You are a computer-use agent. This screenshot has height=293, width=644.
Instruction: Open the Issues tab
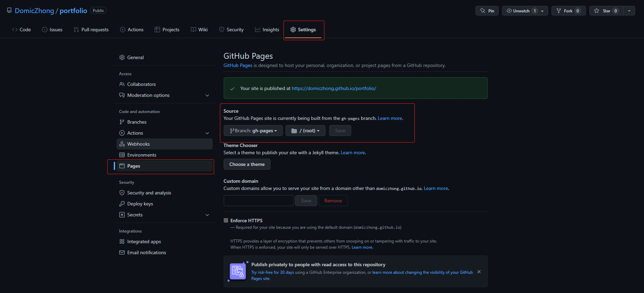pyautogui.click(x=52, y=30)
